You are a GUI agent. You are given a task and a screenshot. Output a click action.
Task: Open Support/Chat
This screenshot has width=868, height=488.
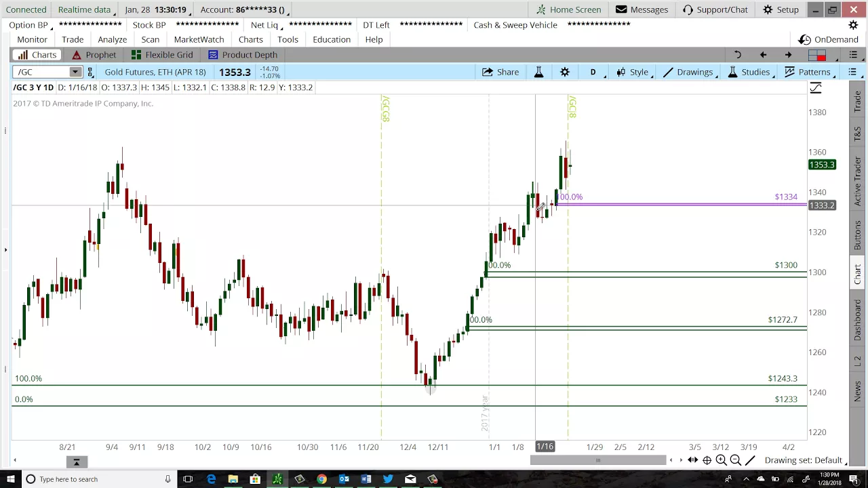click(715, 9)
